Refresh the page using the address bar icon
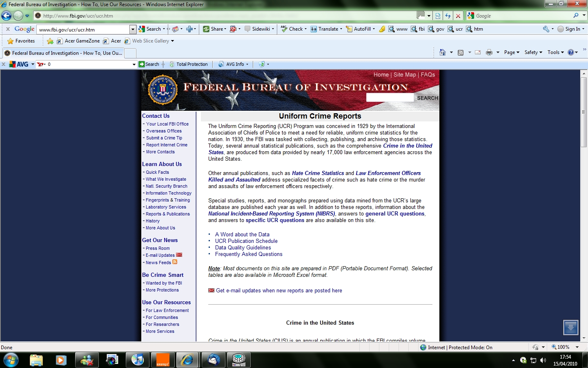This screenshot has height=368, width=588. click(448, 16)
